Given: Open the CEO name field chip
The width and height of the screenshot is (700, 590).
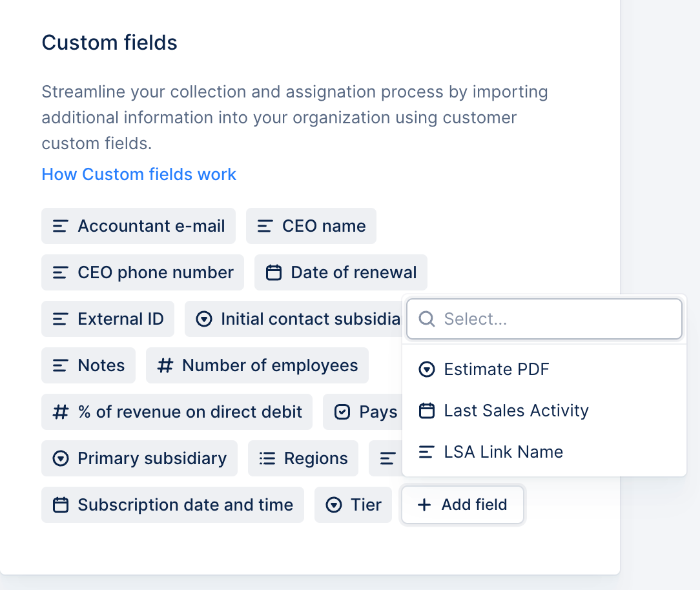Looking at the screenshot, I should 311,227.
